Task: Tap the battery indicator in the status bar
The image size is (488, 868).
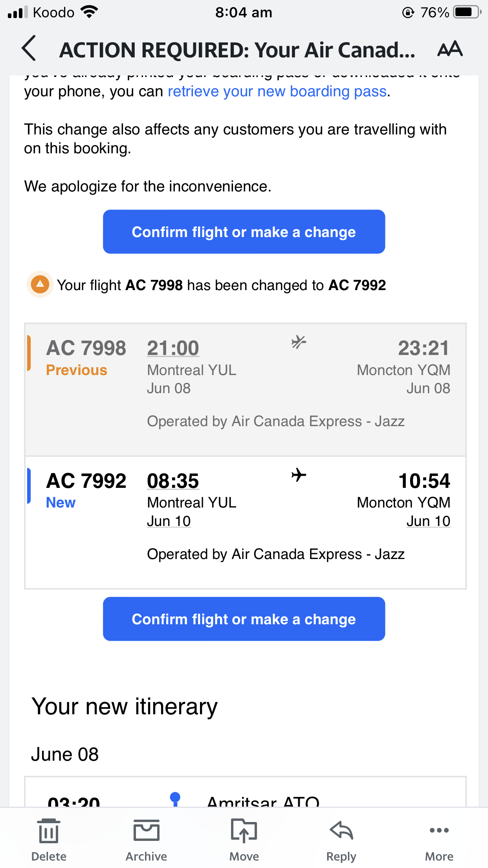Action: point(466,12)
